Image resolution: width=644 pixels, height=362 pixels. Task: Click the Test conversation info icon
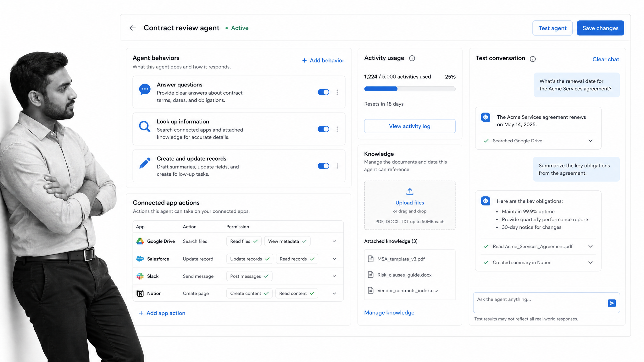[533, 59]
